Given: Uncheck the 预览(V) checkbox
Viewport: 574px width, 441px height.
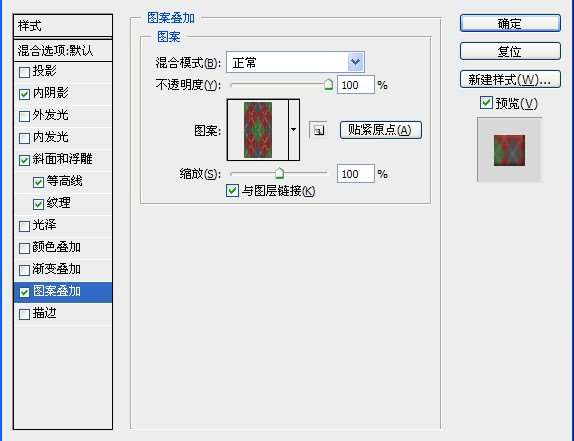Looking at the screenshot, I should (x=486, y=103).
